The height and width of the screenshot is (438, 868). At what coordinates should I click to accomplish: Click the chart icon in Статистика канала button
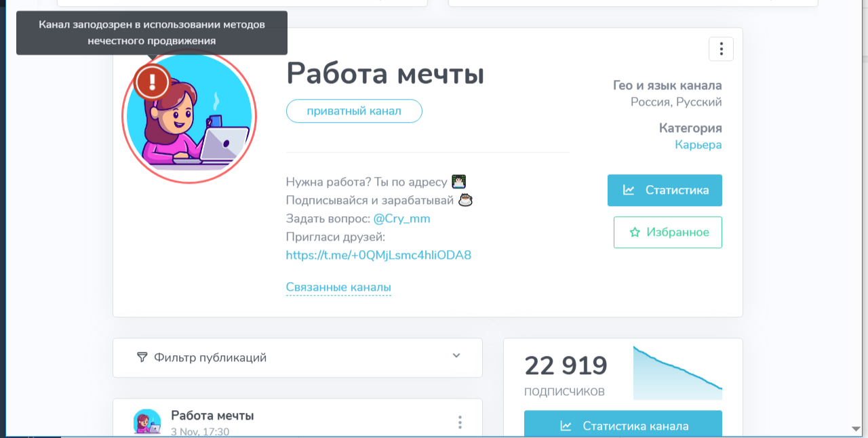coord(564,426)
